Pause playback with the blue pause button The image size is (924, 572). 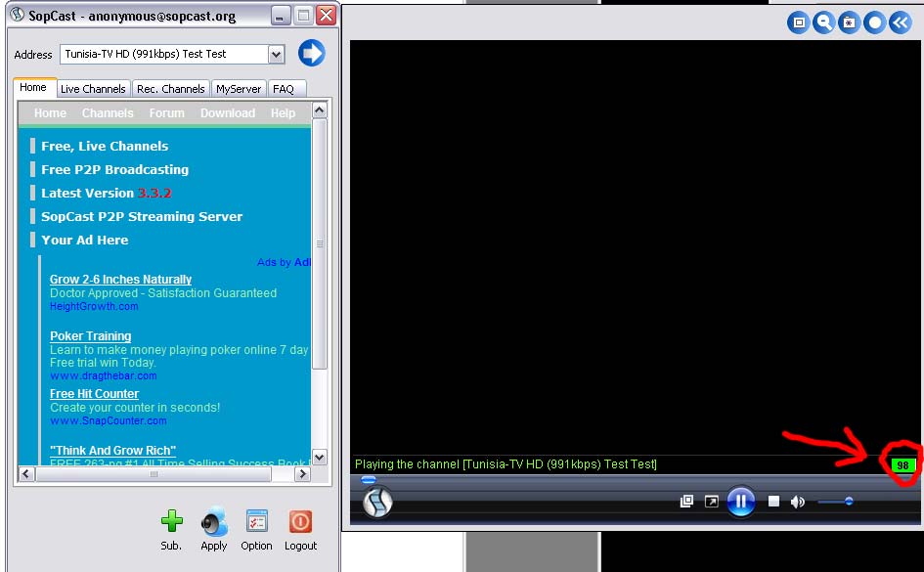click(741, 502)
